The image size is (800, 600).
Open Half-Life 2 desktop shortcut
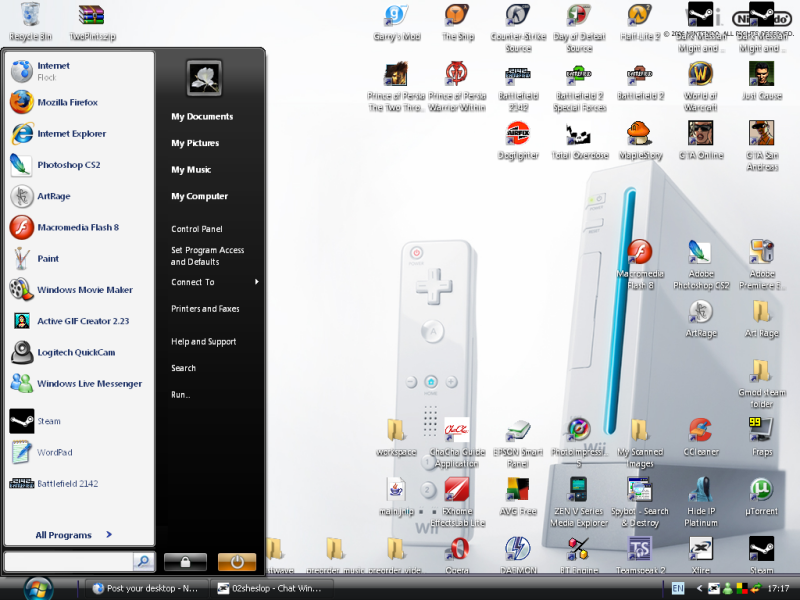coord(640,21)
